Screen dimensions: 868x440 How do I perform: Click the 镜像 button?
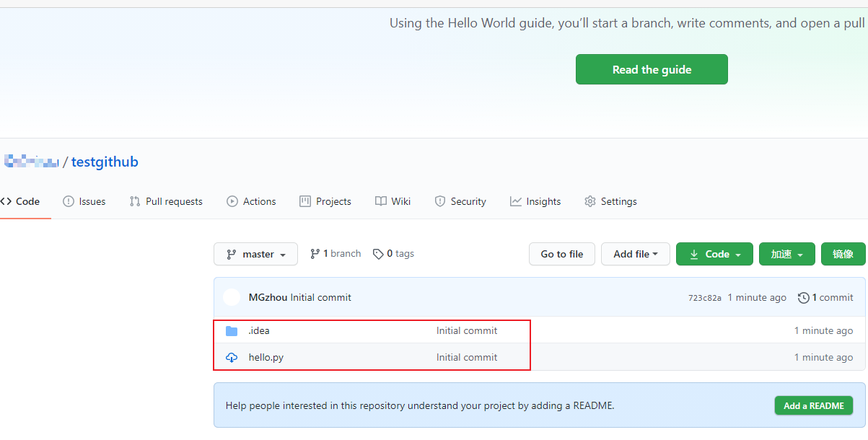coord(843,254)
